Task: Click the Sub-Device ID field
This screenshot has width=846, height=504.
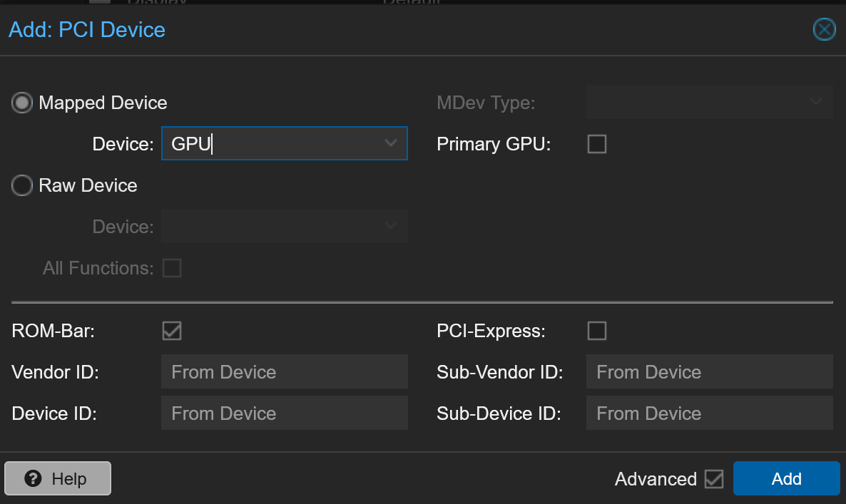Action: pos(709,413)
